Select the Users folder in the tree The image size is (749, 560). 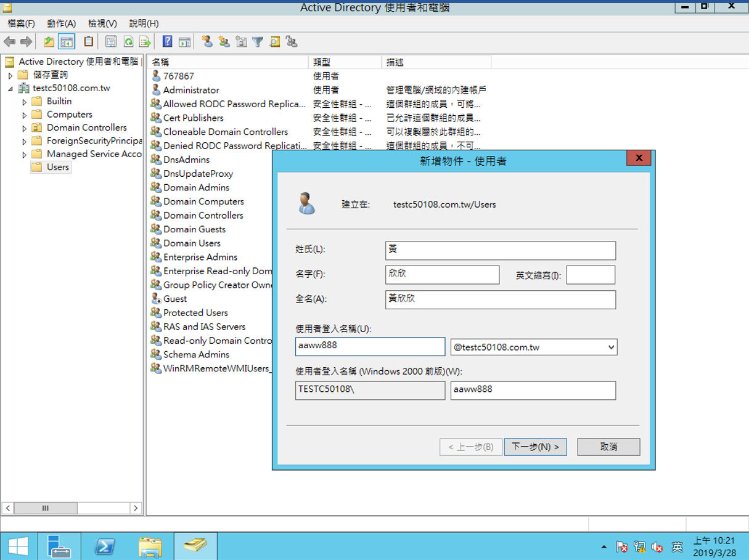[x=51, y=167]
